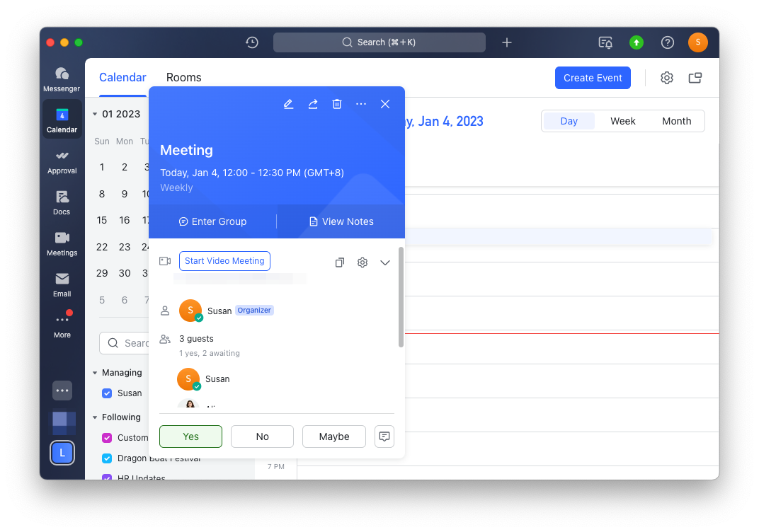Click the Create Event button

(593, 78)
